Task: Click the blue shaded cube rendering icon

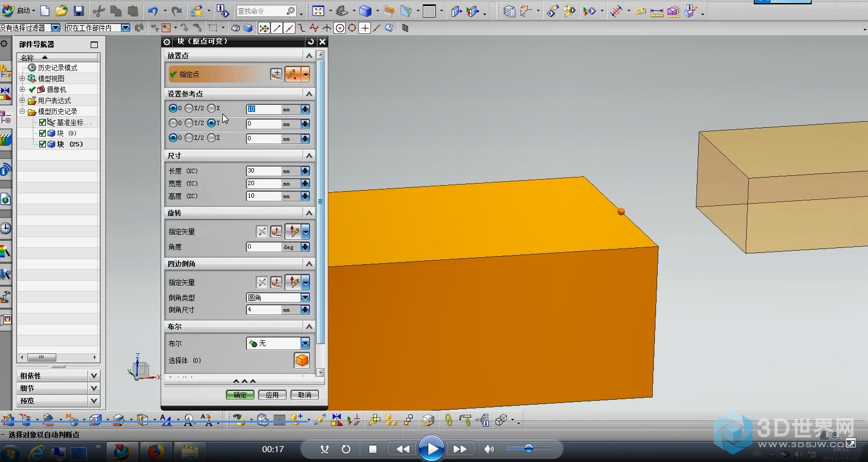Action: [365, 11]
